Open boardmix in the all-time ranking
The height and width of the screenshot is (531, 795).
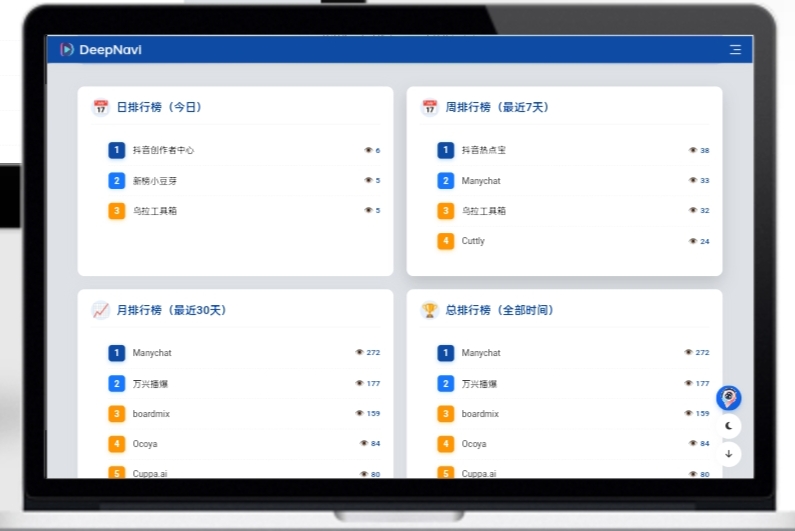click(480, 413)
